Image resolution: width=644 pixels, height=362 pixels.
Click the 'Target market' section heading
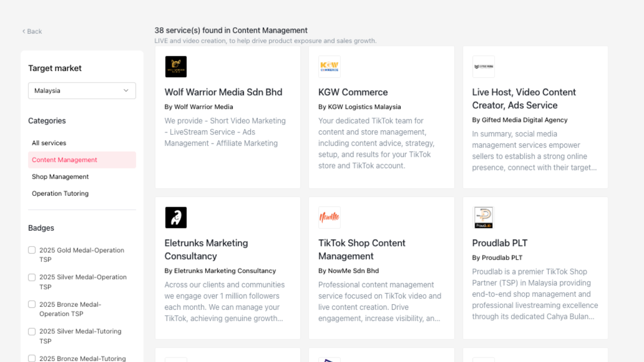click(x=55, y=68)
